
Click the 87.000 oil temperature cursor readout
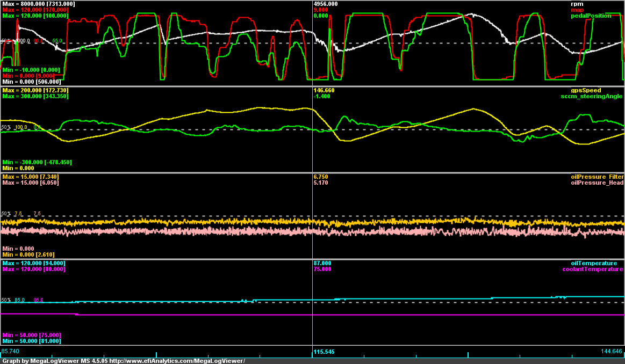click(x=322, y=263)
